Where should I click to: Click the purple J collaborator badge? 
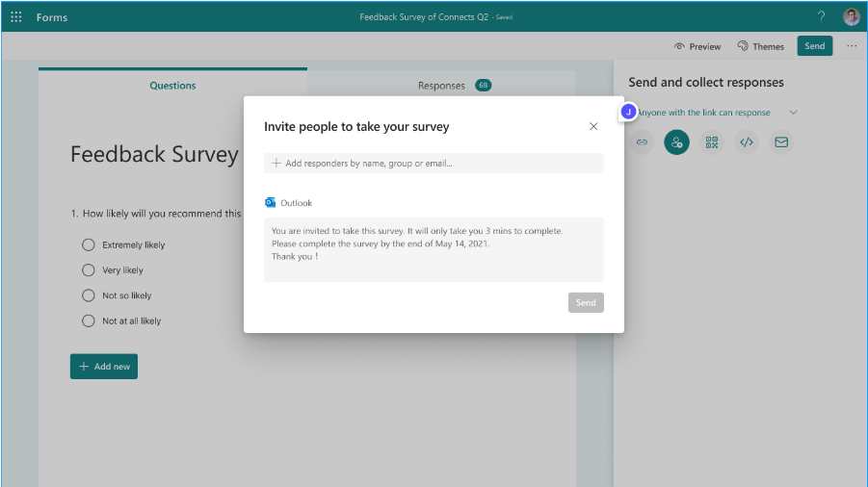[x=628, y=112]
